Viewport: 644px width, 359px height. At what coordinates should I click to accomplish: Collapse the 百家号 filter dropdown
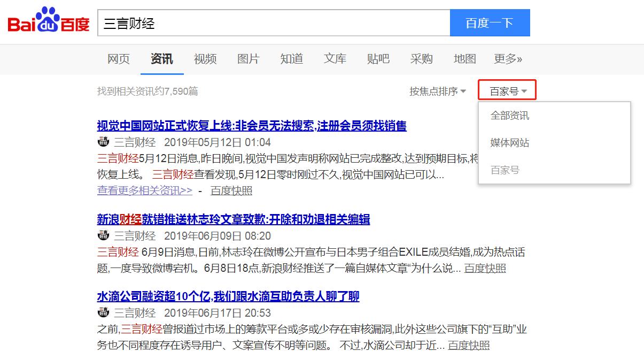click(508, 91)
